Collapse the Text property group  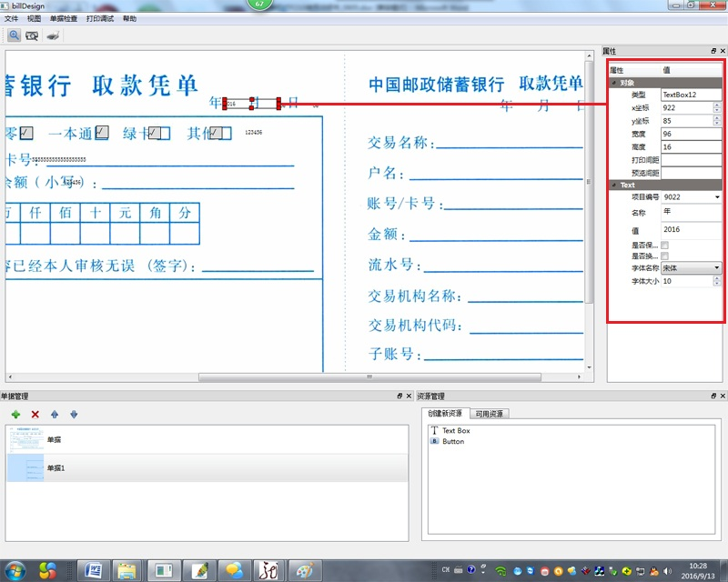click(613, 185)
